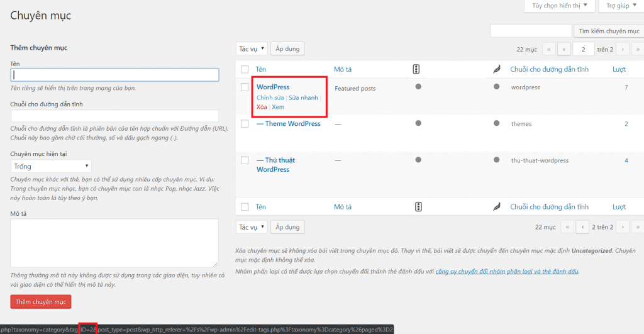This screenshot has height=334, width=644.
Task: Click the wordpress slug text
Action: coord(525,87)
